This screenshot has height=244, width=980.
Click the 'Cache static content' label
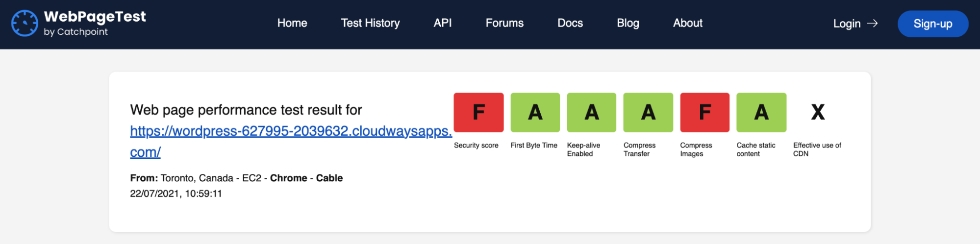(756, 149)
